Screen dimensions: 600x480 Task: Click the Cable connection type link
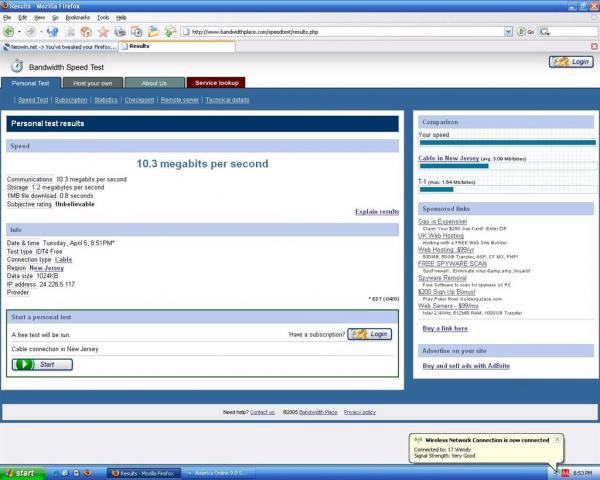[x=64, y=260]
